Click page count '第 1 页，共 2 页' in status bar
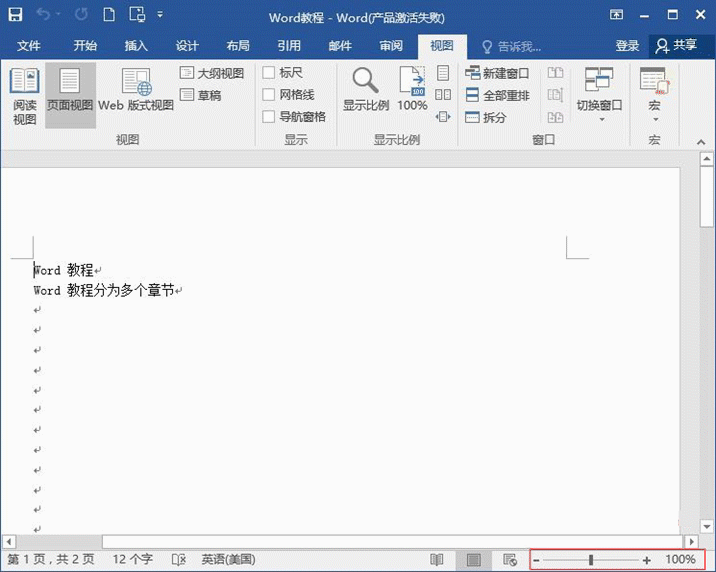The height and width of the screenshot is (572, 716). (51, 560)
